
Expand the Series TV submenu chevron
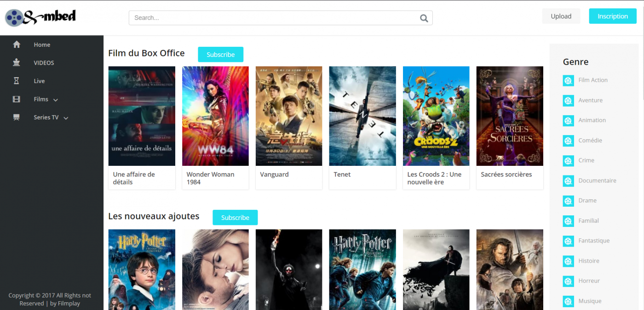(x=66, y=118)
